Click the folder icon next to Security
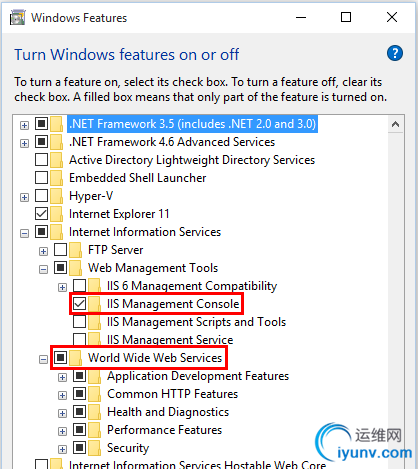 [x=95, y=448]
